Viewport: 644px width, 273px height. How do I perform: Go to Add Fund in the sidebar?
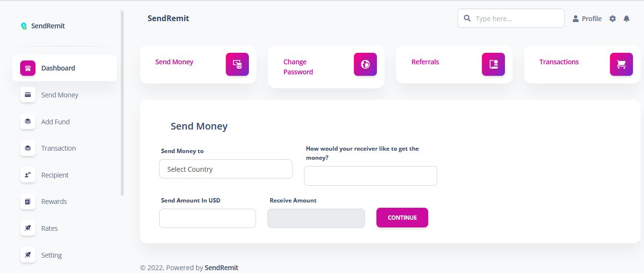55,122
